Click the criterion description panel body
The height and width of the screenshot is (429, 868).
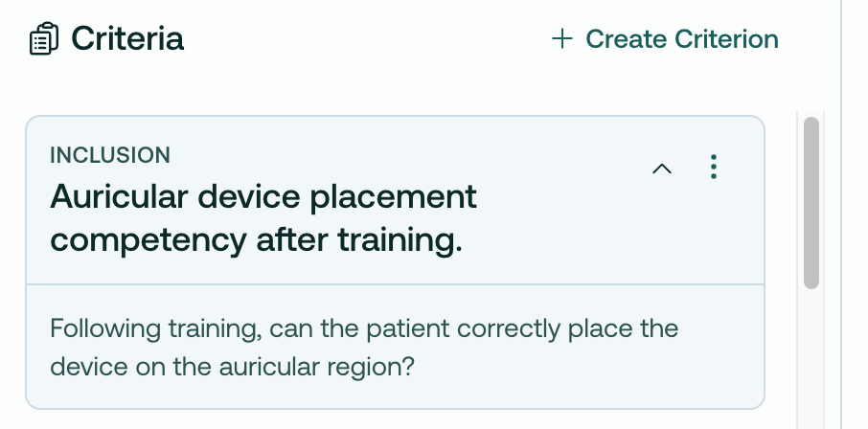click(396, 347)
